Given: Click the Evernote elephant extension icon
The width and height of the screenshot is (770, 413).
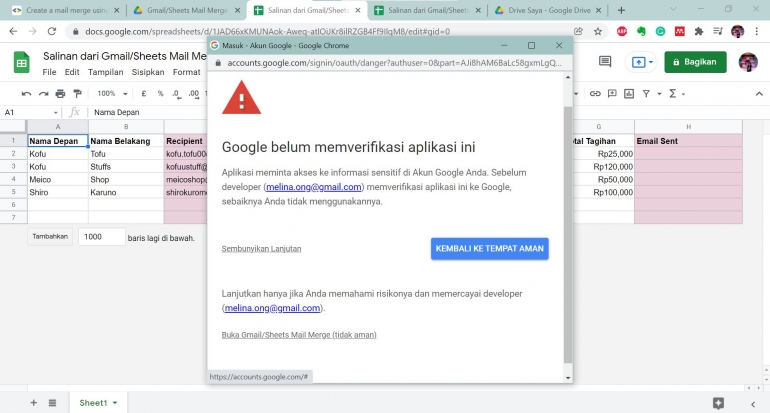Looking at the screenshot, I should [x=641, y=31].
